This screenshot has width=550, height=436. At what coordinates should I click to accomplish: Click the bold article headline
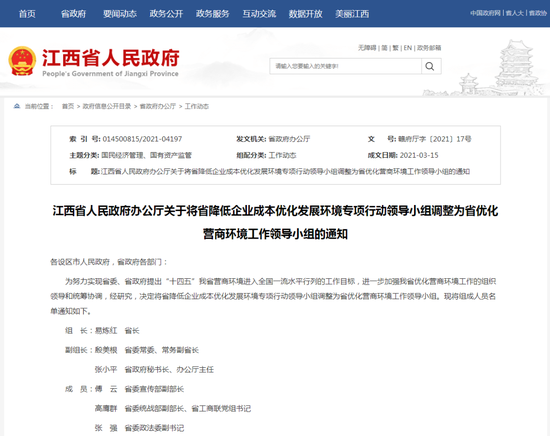[x=275, y=222]
